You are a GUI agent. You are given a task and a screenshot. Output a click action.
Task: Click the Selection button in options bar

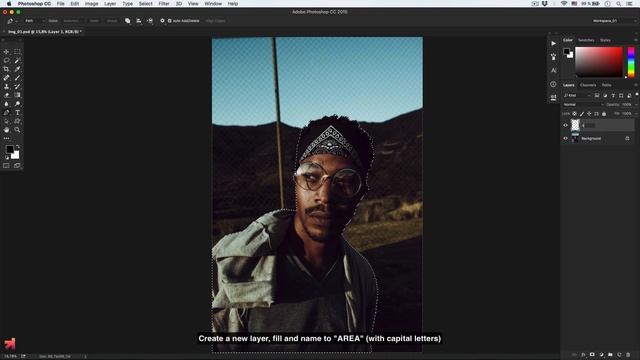71,21
